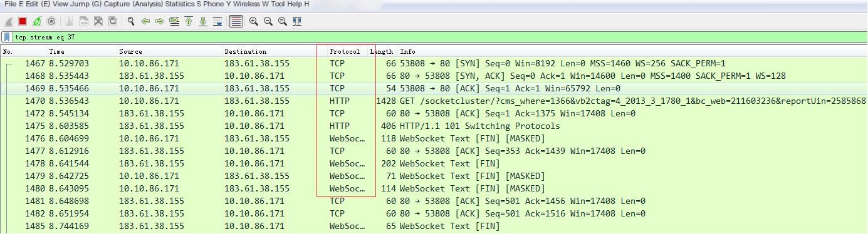This screenshot has width=868, height=234.
Task: Open the File menu
Action: (10, 4)
